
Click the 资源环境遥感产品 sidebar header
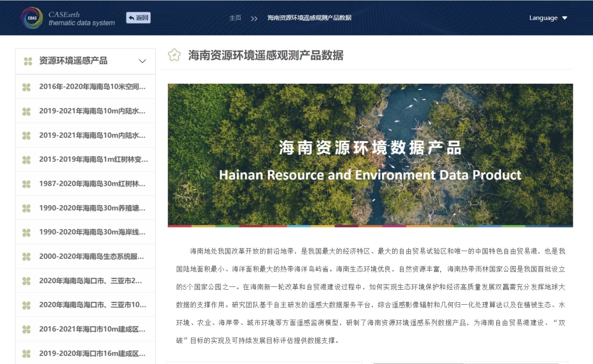(x=73, y=61)
